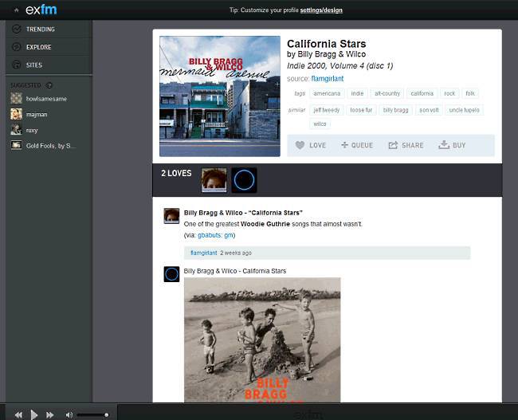Open similar artist jeff tweedy
The height and width of the screenshot is (420, 518).
(327, 110)
